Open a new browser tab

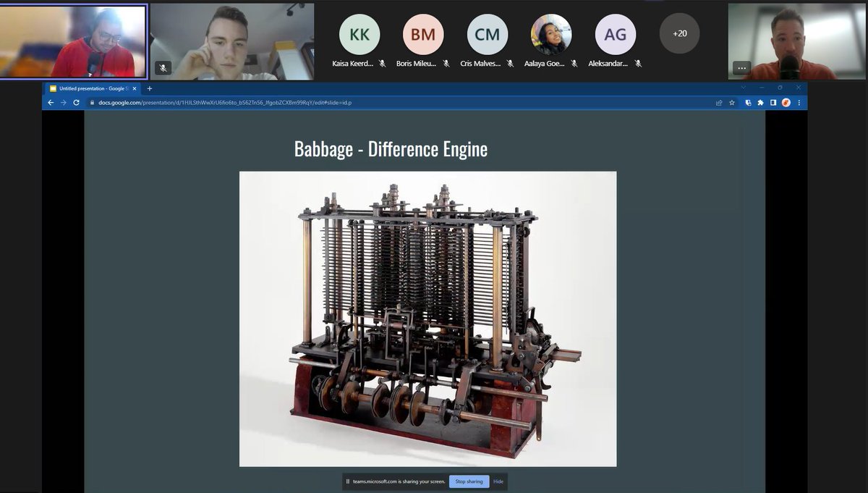pos(150,88)
